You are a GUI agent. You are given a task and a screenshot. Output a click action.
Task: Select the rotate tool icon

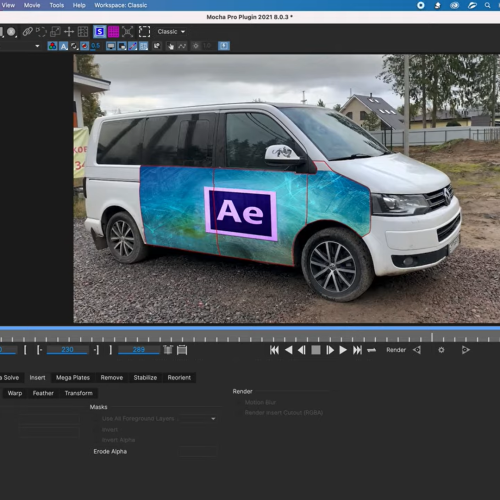pyautogui.click(x=41, y=32)
